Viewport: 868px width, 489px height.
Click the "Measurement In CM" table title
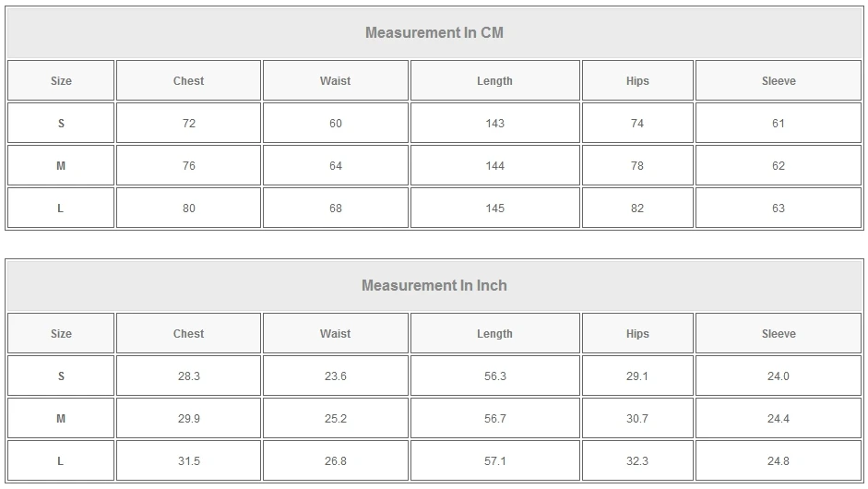[x=434, y=33]
